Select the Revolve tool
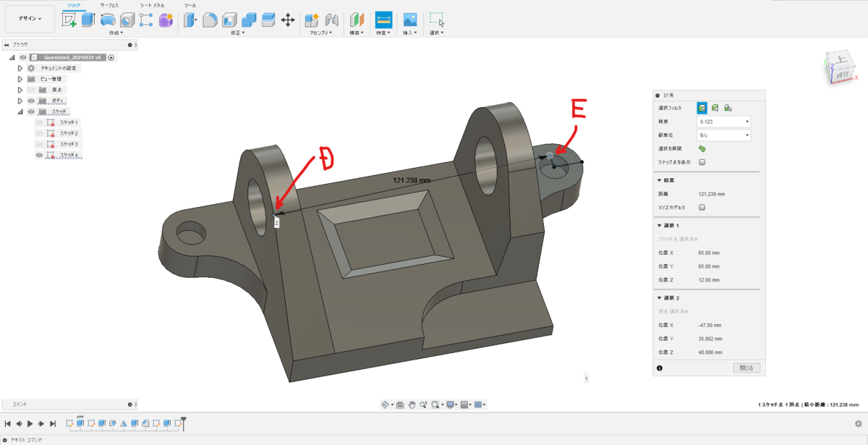Screen dimensions: 868x445 107,20
